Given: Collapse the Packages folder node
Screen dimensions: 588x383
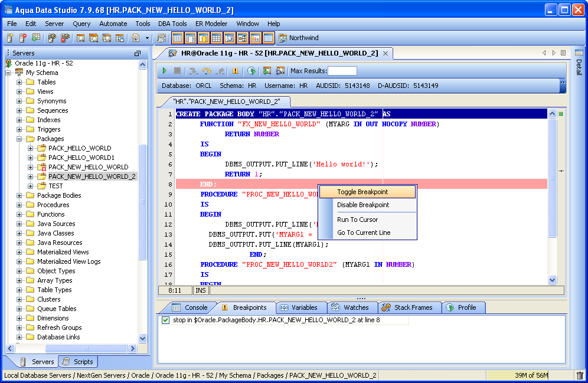Looking at the screenshot, I should 19,139.
